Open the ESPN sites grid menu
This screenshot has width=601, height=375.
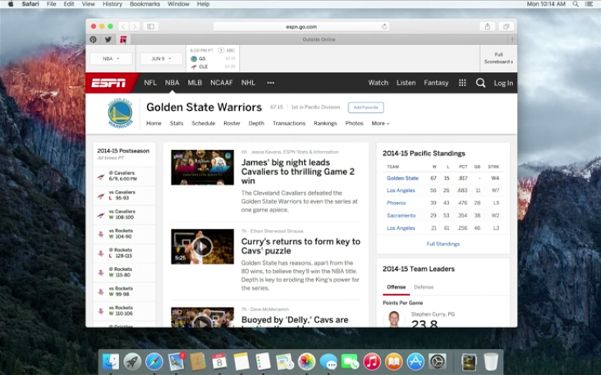[x=462, y=83]
